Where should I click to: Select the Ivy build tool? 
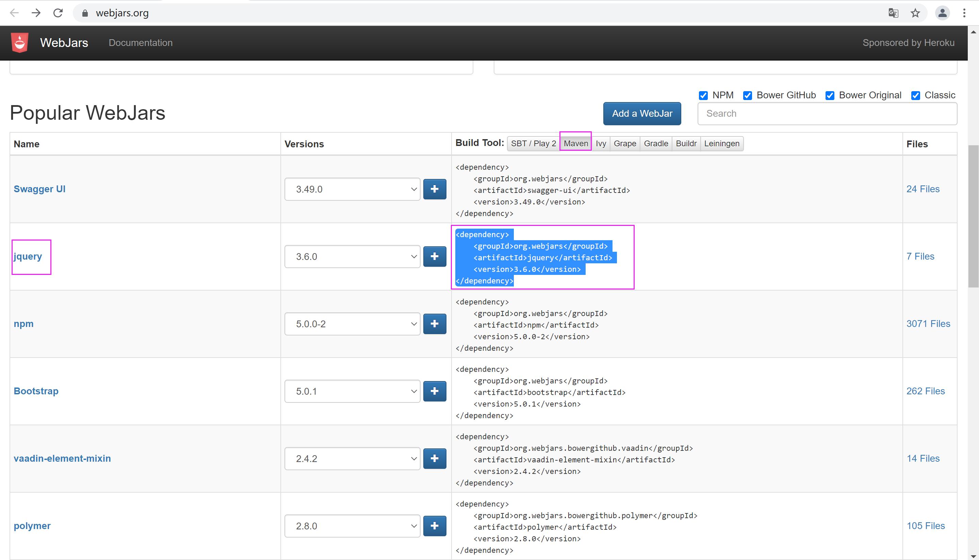tap(601, 144)
